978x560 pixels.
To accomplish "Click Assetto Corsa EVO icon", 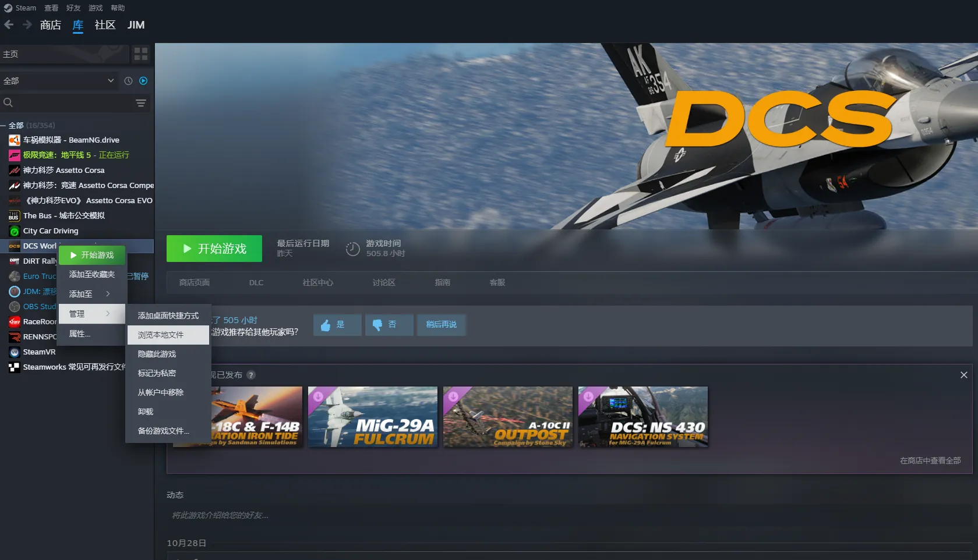I will tap(15, 200).
